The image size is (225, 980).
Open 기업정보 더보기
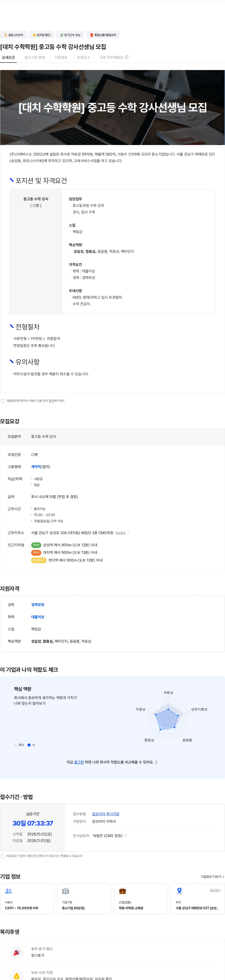[212, 876]
